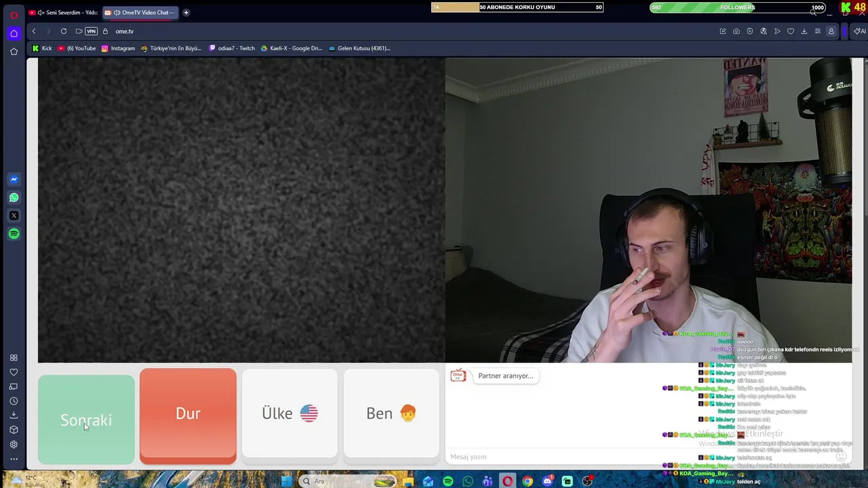Open Messenger in the Opera sidebar
This screenshot has height=488, width=868.
14,180
